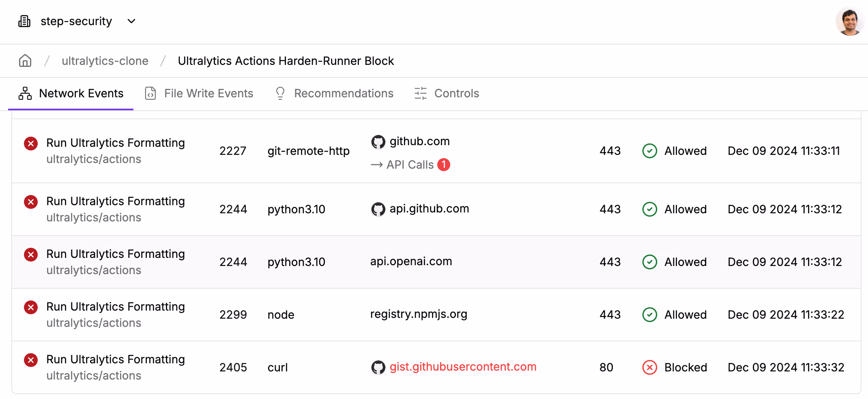Click the github.com domain text

click(419, 142)
